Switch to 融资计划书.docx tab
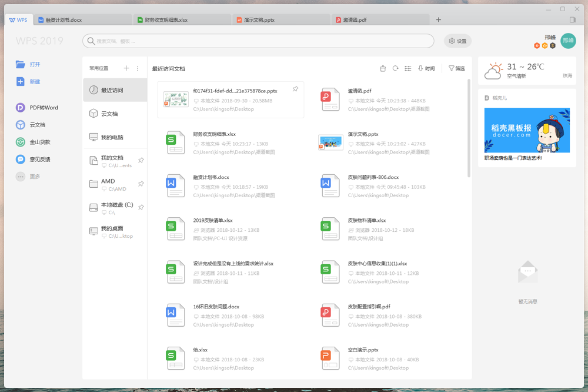 click(83, 20)
